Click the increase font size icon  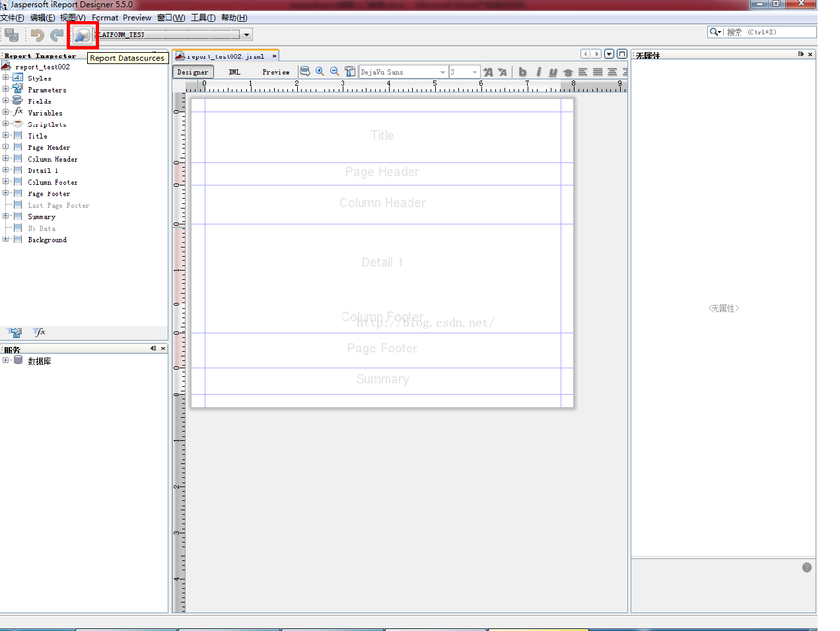point(488,72)
